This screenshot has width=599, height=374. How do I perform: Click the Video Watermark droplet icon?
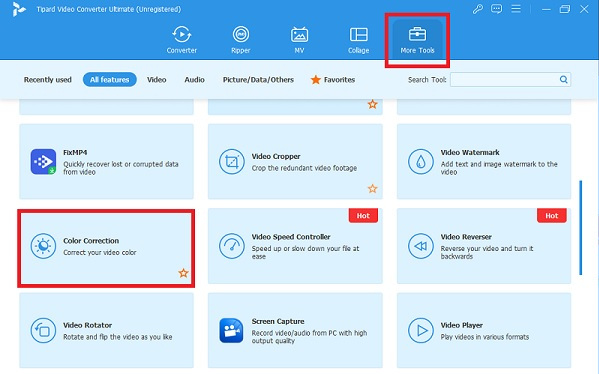(421, 162)
